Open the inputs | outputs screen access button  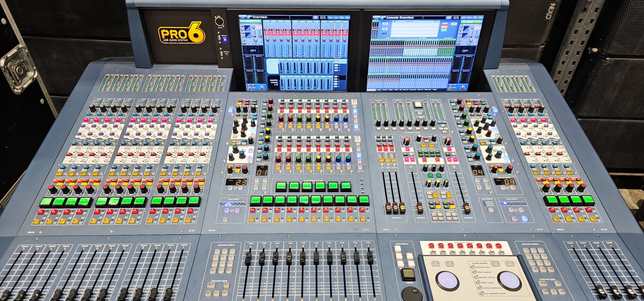coord(479,282)
